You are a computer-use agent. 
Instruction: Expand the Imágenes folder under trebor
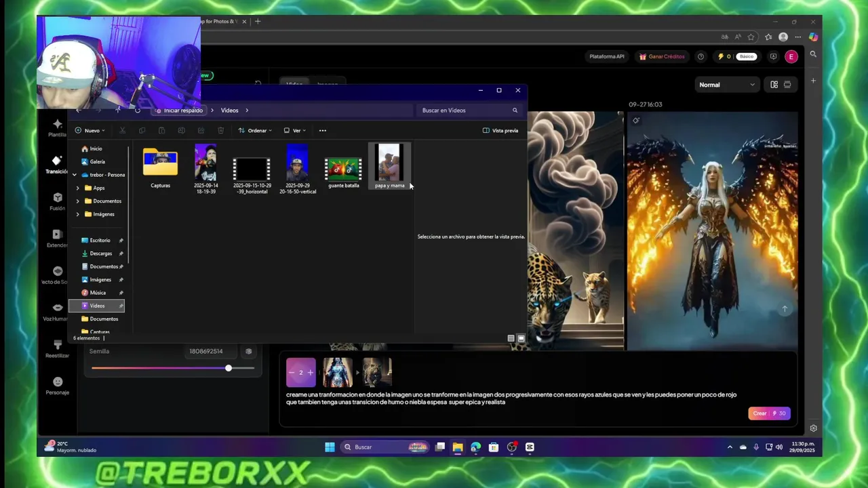click(77, 214)
